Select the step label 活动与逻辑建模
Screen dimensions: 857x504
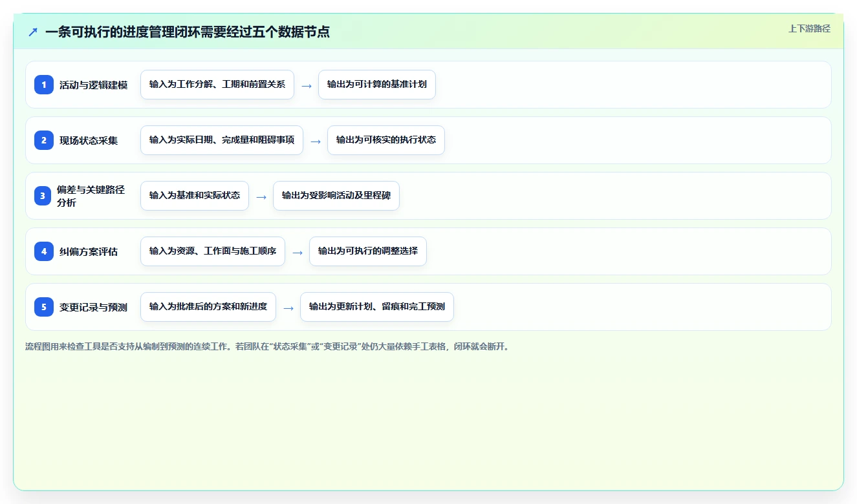coord(94,85)
